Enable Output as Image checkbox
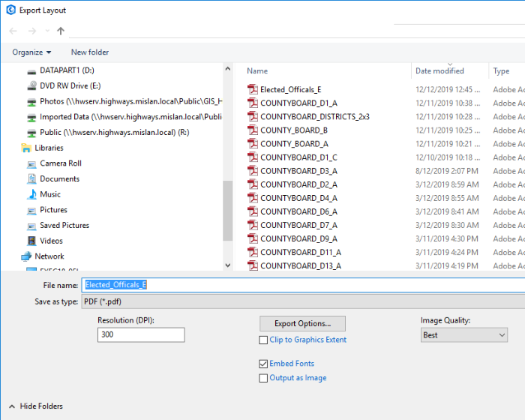The height and width of the screenshot is (420, 525). 263,378
